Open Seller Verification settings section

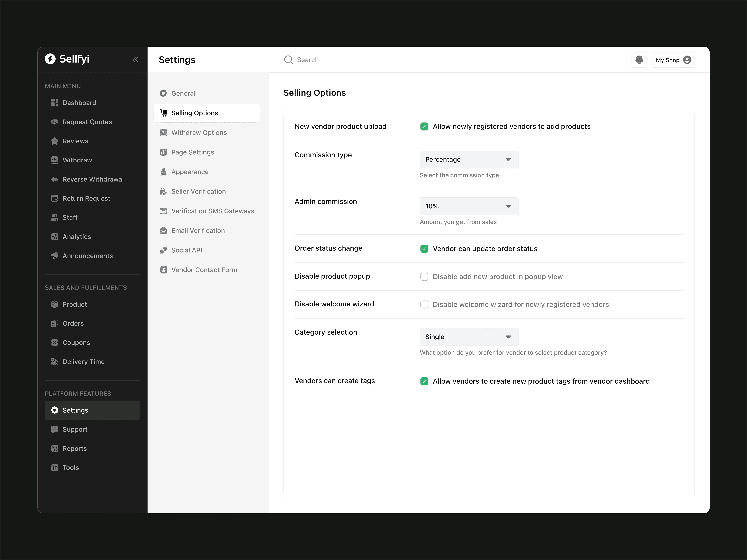pos(198,191)
